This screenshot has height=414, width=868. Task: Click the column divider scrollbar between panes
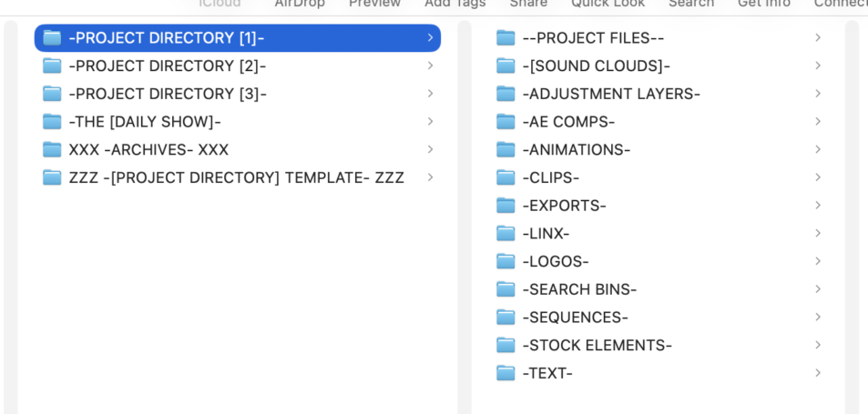click(x=465, y=217)
